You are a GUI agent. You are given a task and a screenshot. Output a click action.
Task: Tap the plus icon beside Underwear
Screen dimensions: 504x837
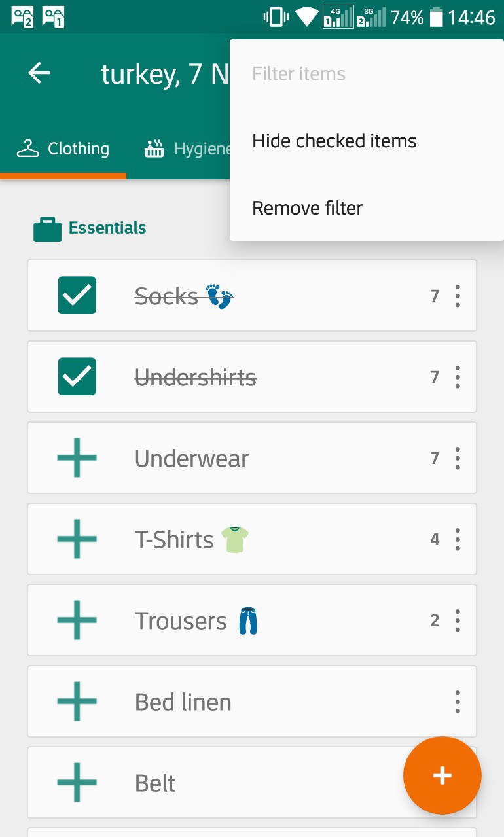[x=77, y=458]
